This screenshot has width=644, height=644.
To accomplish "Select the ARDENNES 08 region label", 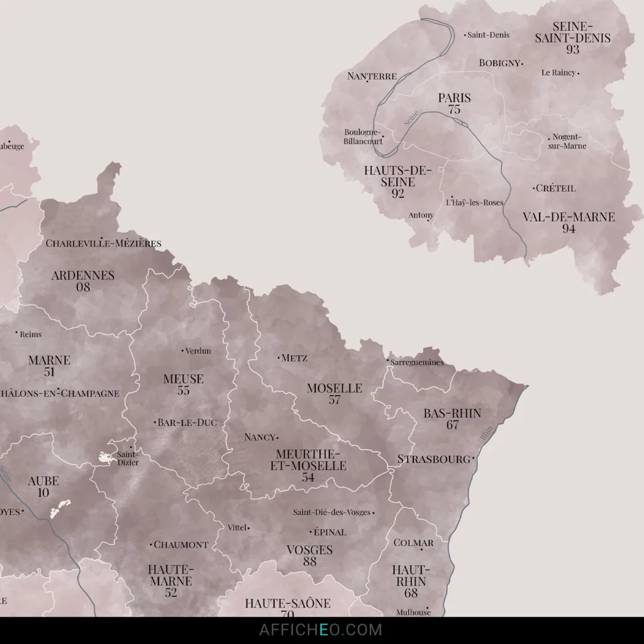I will 83,281.
